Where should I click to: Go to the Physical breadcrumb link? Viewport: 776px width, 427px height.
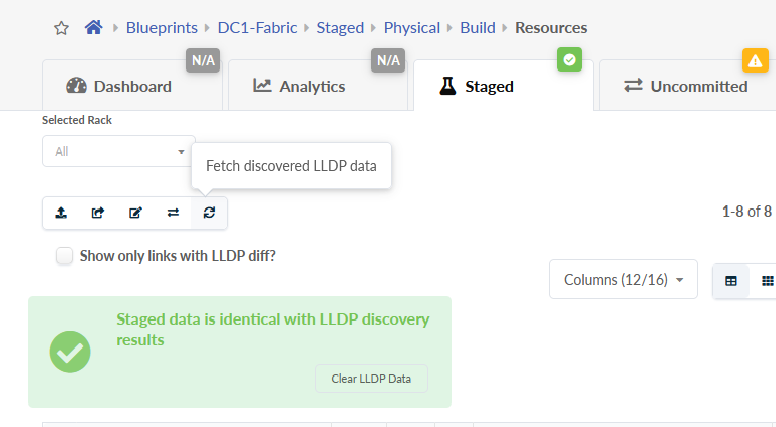coord(411,28)
